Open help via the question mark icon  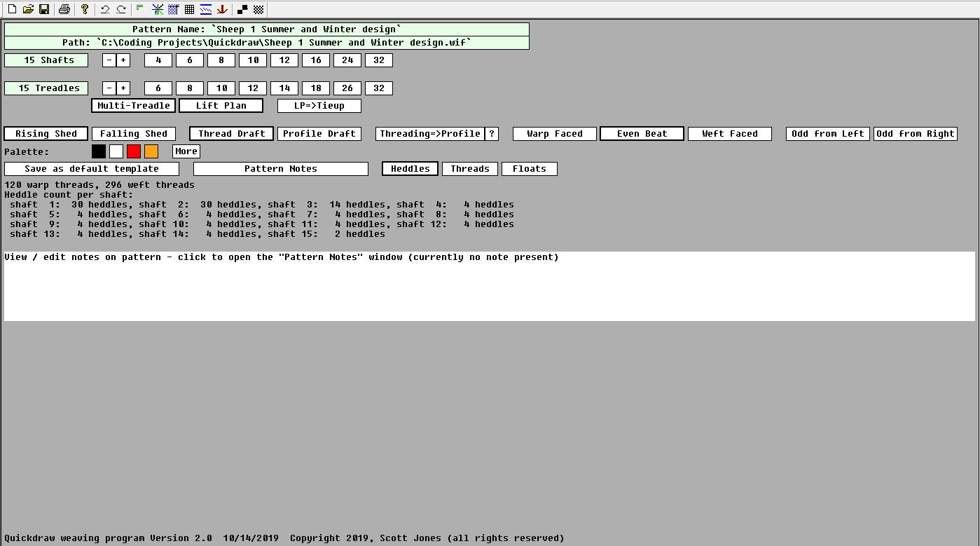84,9
